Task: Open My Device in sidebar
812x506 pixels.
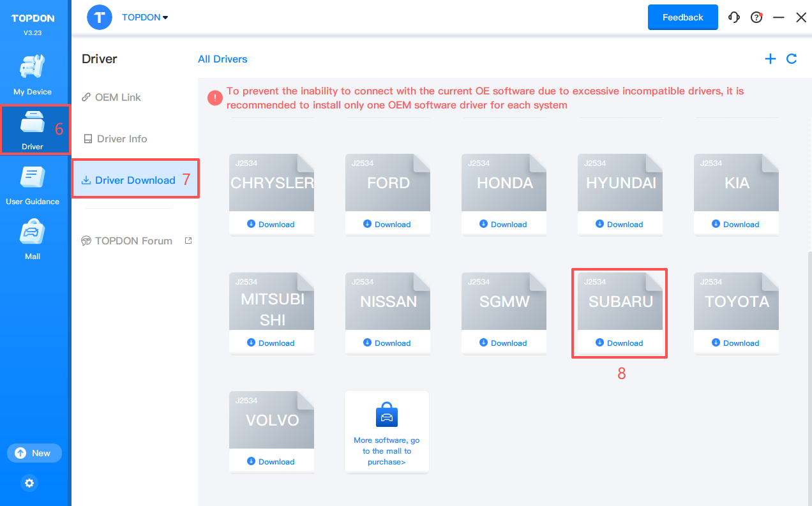Action: pyautogui.click(x=33, y=75)
